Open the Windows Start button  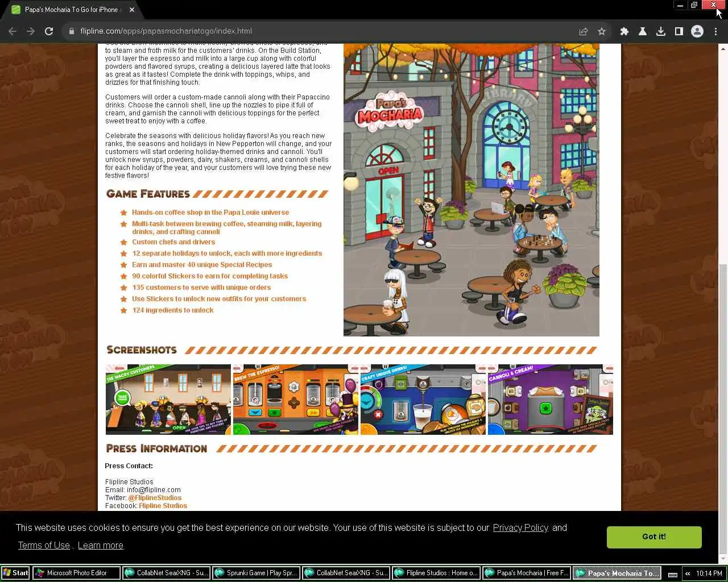coord(15,573)
